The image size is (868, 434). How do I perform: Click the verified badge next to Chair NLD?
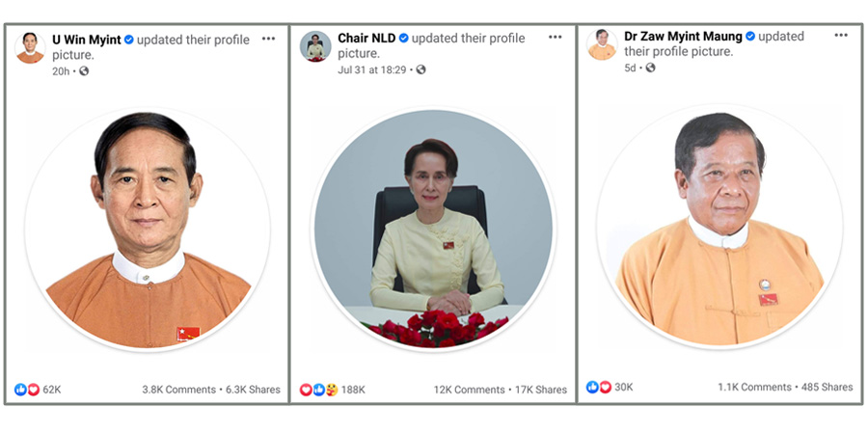point(403,39)
